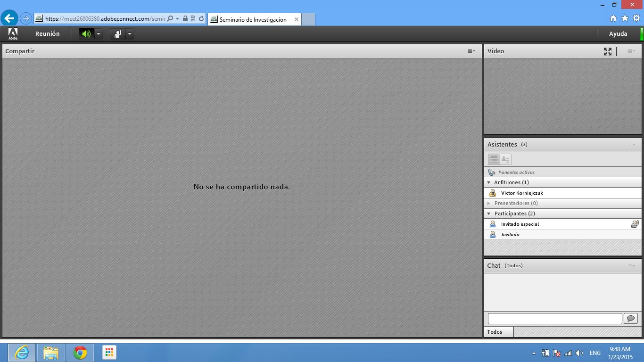
Task: Open the Asistentes pod options menu
Action: click(631, 144)
